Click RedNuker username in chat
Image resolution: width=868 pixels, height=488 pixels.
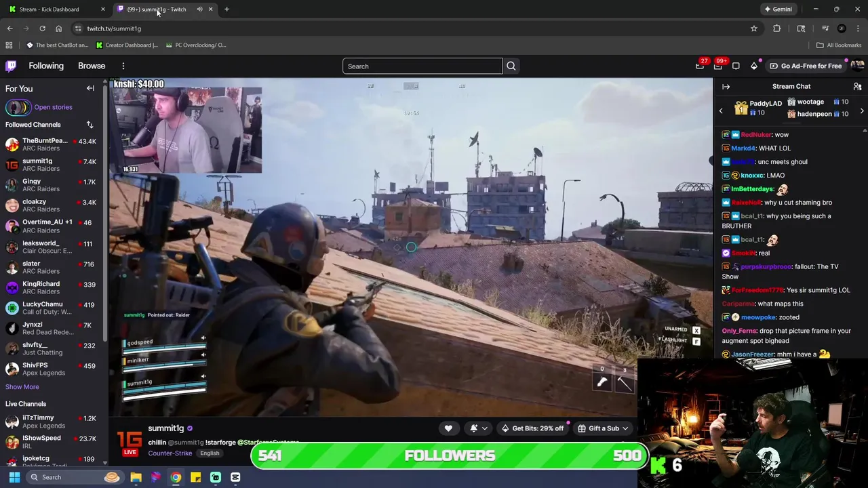756,135
